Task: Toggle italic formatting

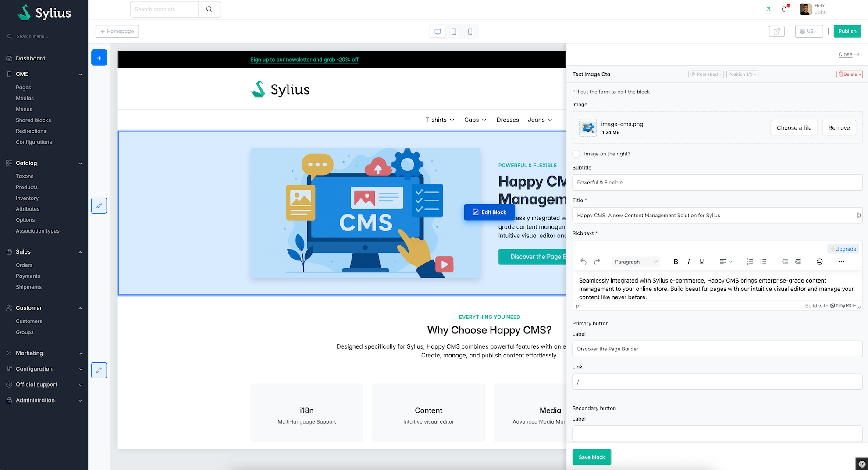Action: coord(689,262)
